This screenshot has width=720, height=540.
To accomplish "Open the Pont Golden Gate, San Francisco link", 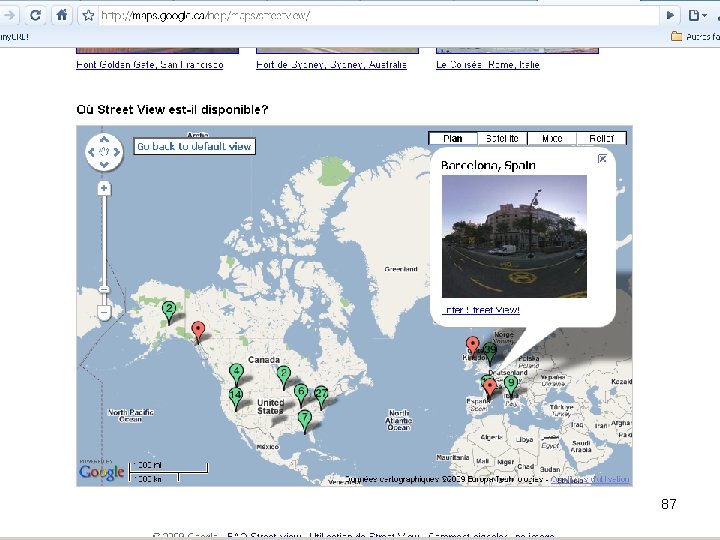I will (x=150, y=65).
